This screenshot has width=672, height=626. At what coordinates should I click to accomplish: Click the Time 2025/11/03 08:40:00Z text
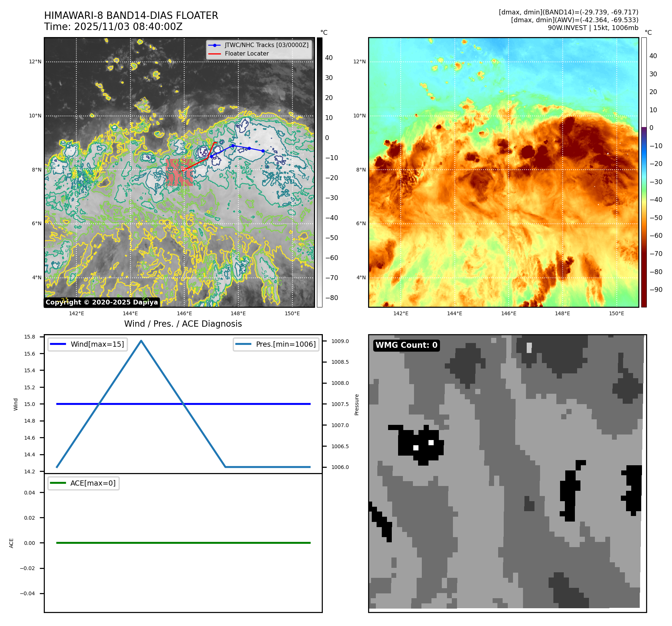[113, 27]
